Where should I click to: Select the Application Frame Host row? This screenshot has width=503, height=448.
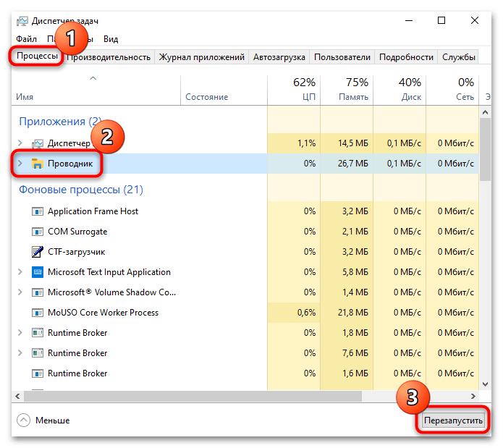coord(245,211)
